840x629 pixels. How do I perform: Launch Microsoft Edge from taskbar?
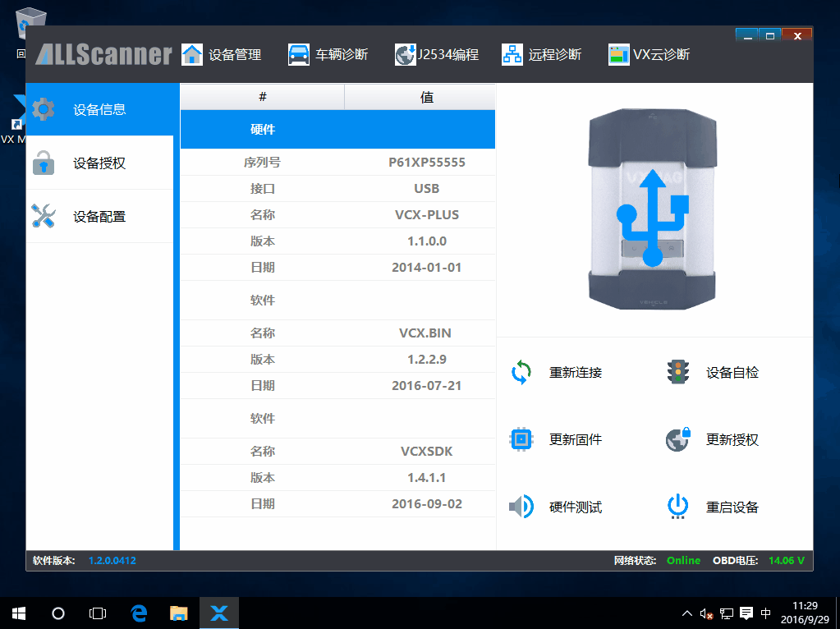pyautogui.click(x=139, y=613)
